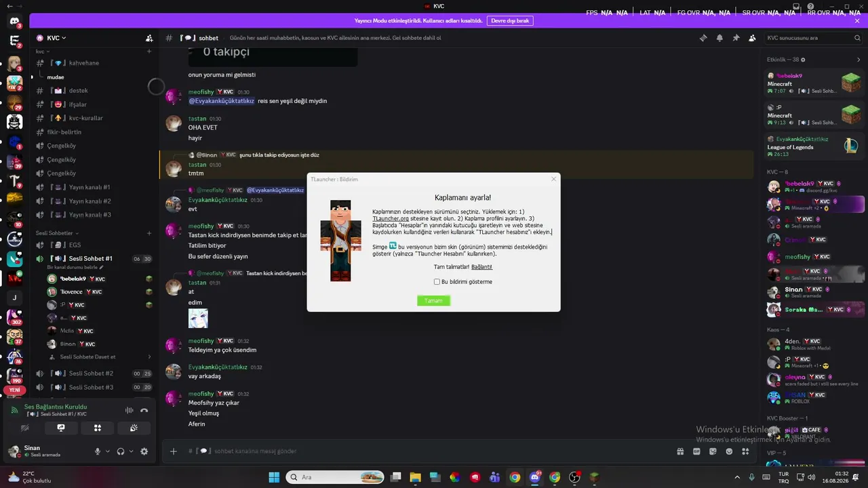Open the GIF picker icon
Viewport: 868px width, 488px height.
pyautogui.click(x=697, y=451)
